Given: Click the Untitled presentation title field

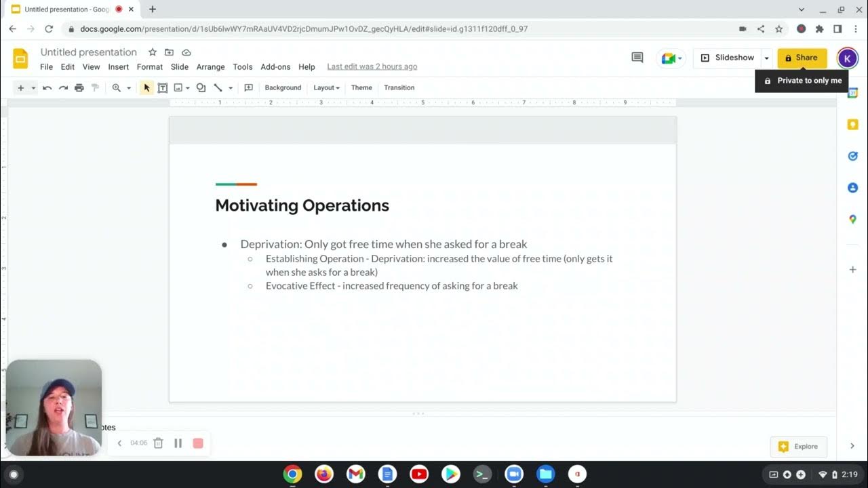Looking at the screenshot, I should pyautogui.click(x=89, y=52).
